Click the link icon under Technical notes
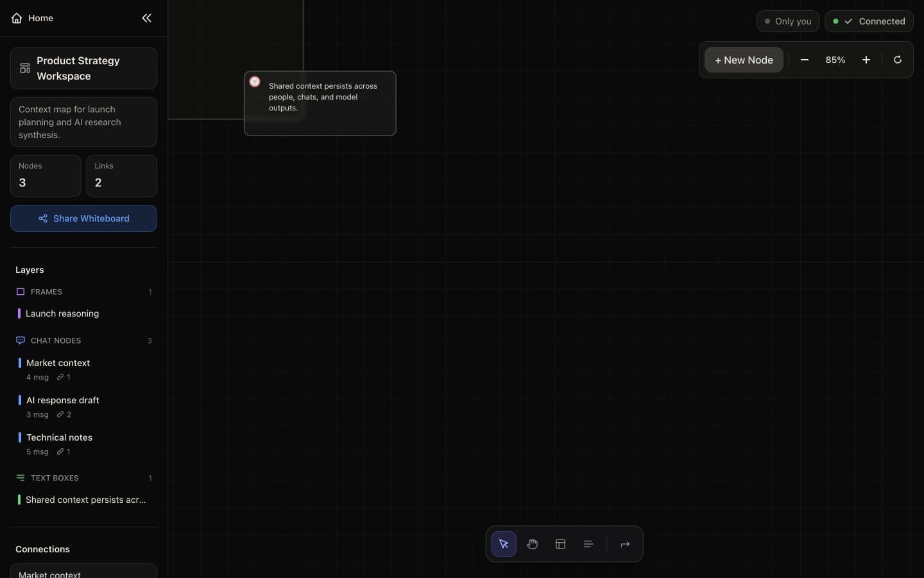This screenshot has height=578, width=924. tap(60, 451)
